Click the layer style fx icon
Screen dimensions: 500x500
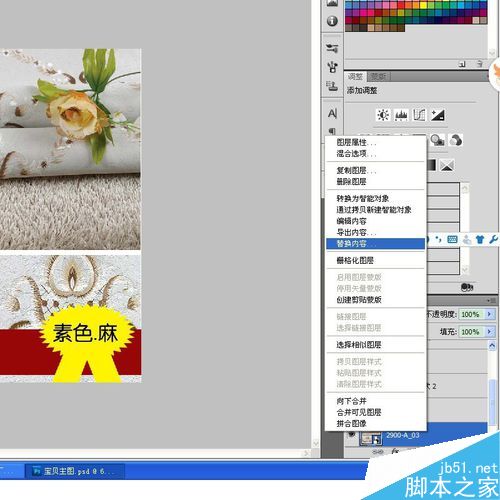pos(395,452)
